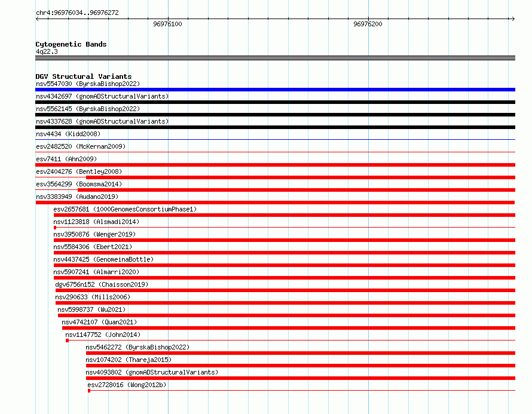Select the blue nsv5547030 variant bar
532x414 pixels.
(x=275, y=90)
